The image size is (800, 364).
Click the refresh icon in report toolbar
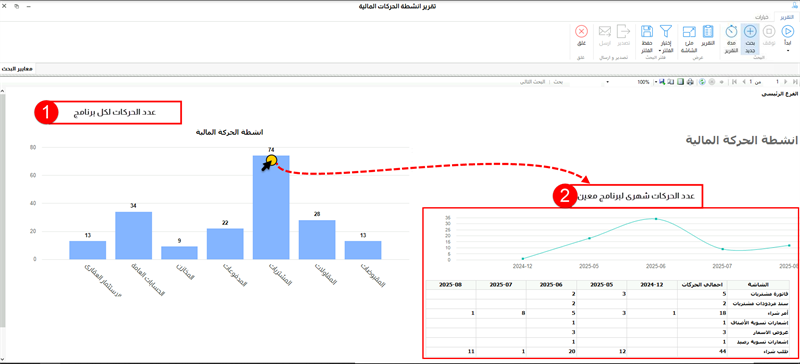(x=702, y=82)
